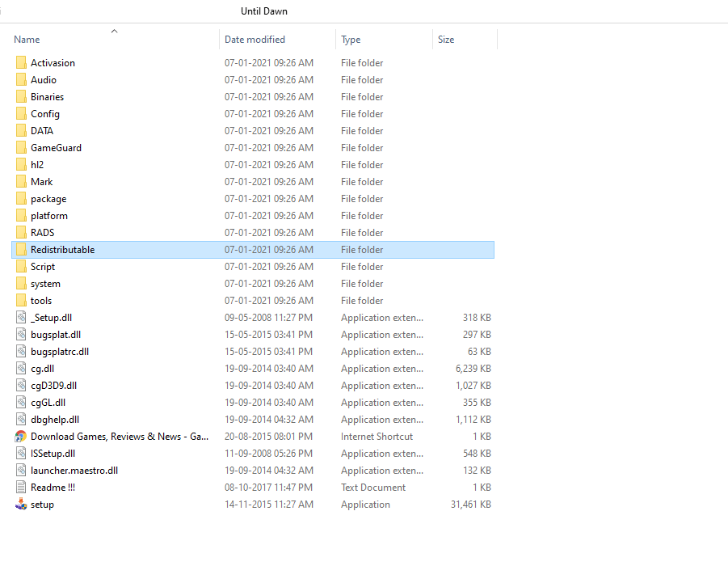Viewport: 728px width, 566px height.
Task: Click the RADS folder name
Action: [x=43, y=233]
